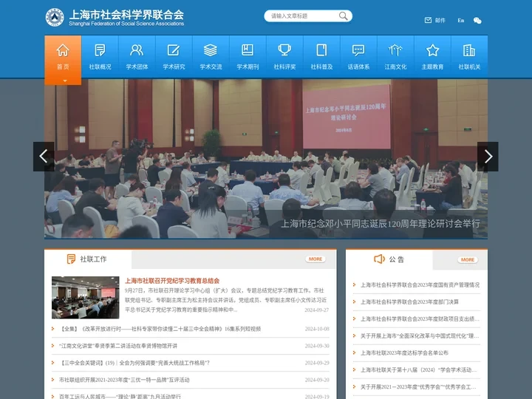Open the WeChat icon
The image size is (532, 399).
click(x=477, y=21)
